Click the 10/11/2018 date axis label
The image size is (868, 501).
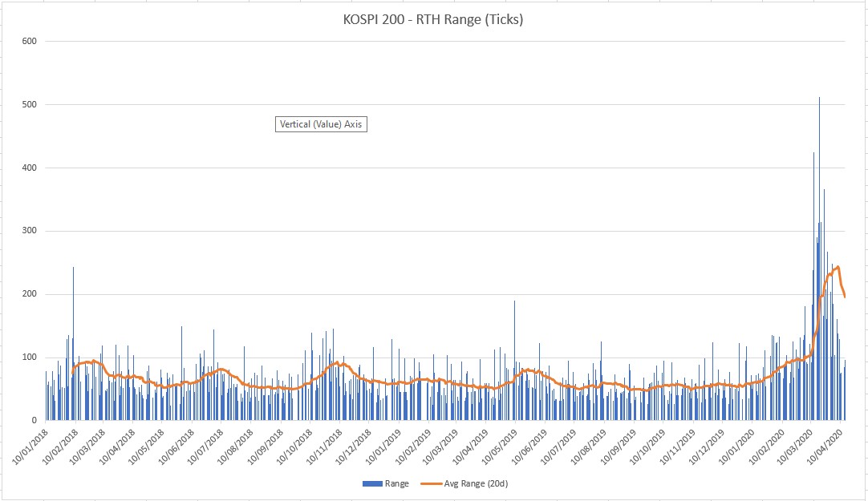click(x=324, y=446)
